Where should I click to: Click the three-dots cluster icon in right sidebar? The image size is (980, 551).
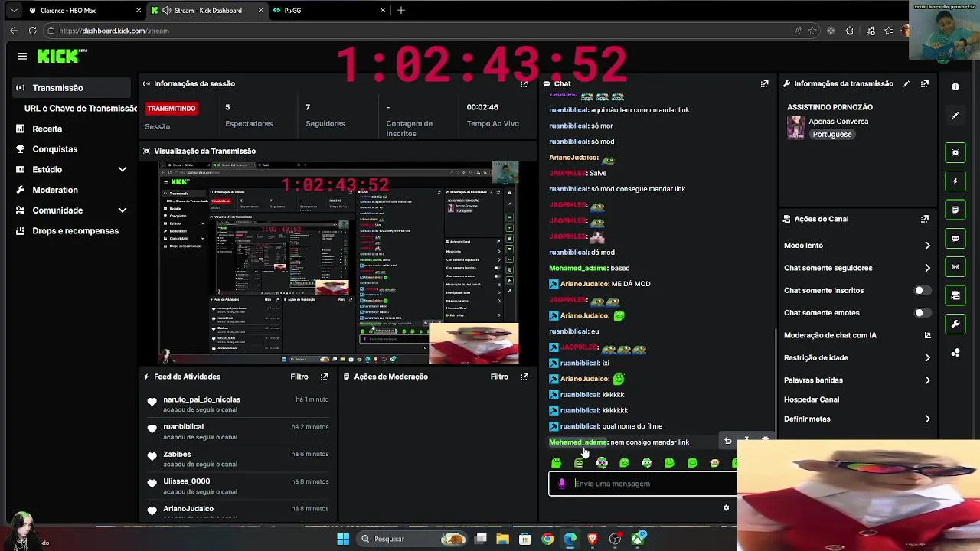(x=955, y=353)
